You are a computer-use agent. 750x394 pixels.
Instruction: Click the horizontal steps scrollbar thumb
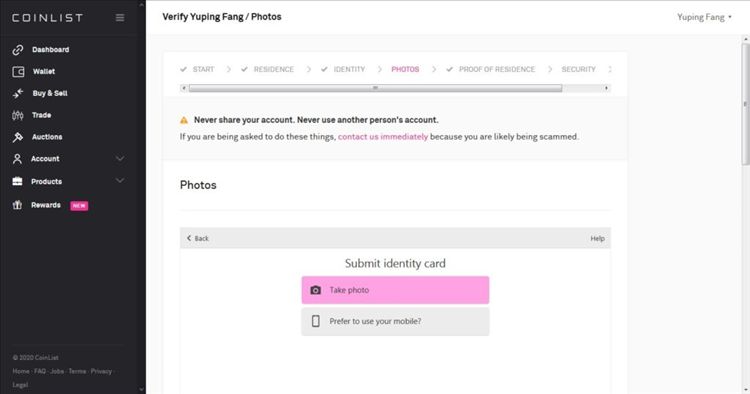(375, 88)
